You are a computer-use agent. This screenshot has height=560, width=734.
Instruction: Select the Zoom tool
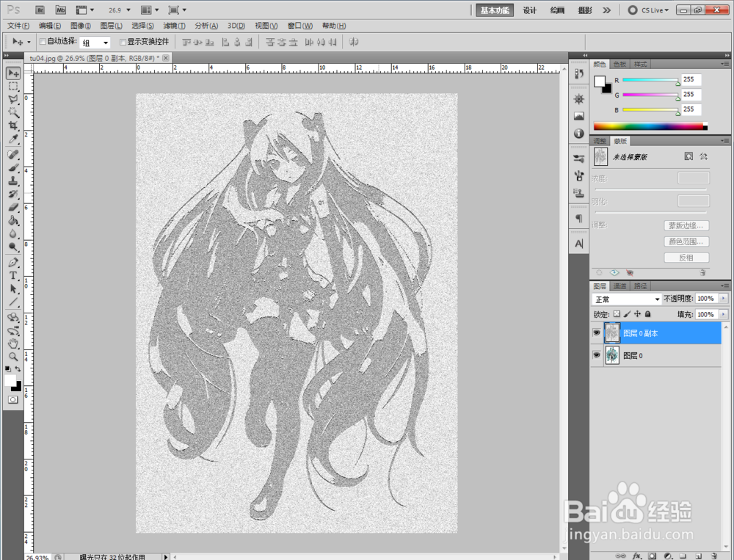(13, 357)
